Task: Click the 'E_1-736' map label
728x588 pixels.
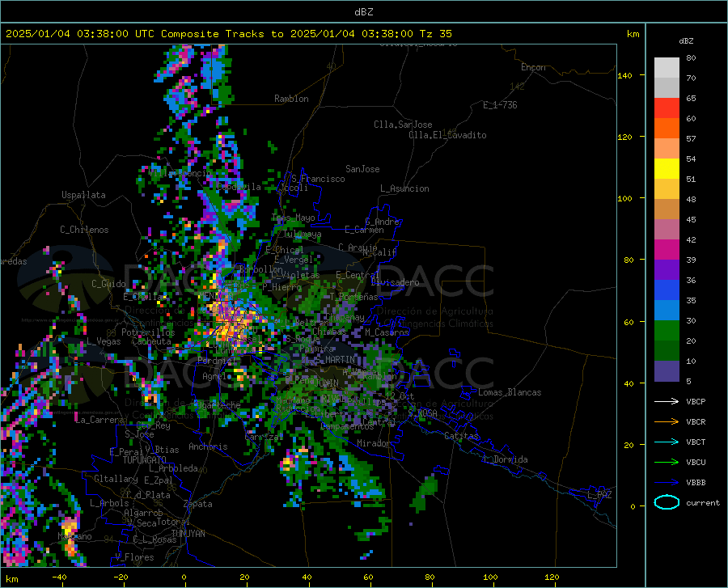Action: tap(500, 105)
